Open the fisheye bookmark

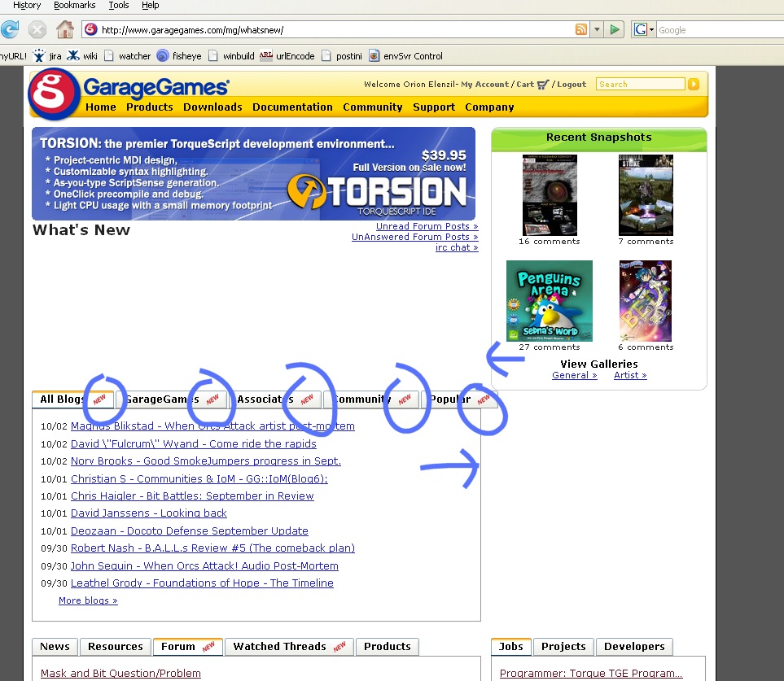tap(179, 56)
